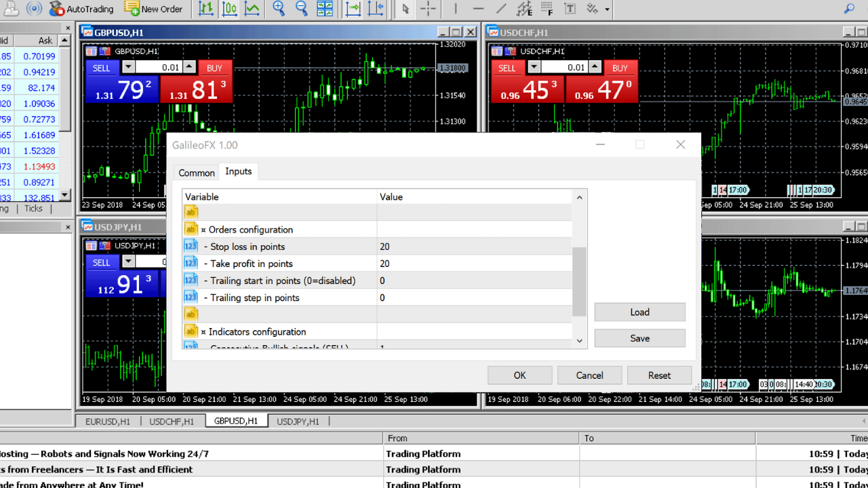868x488 pixels.
Task: Click the search magnifier icon
Action: [x=849, y=9]
